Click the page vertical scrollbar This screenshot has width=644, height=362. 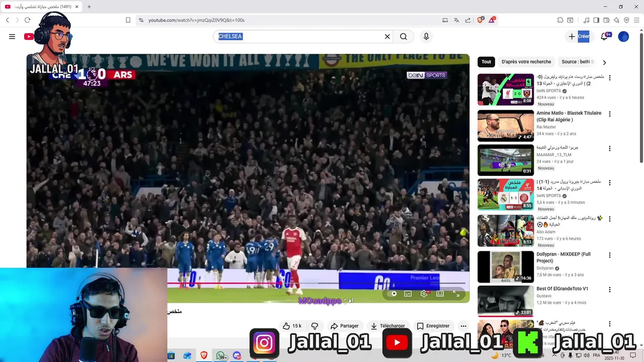[x=641, y=97]
